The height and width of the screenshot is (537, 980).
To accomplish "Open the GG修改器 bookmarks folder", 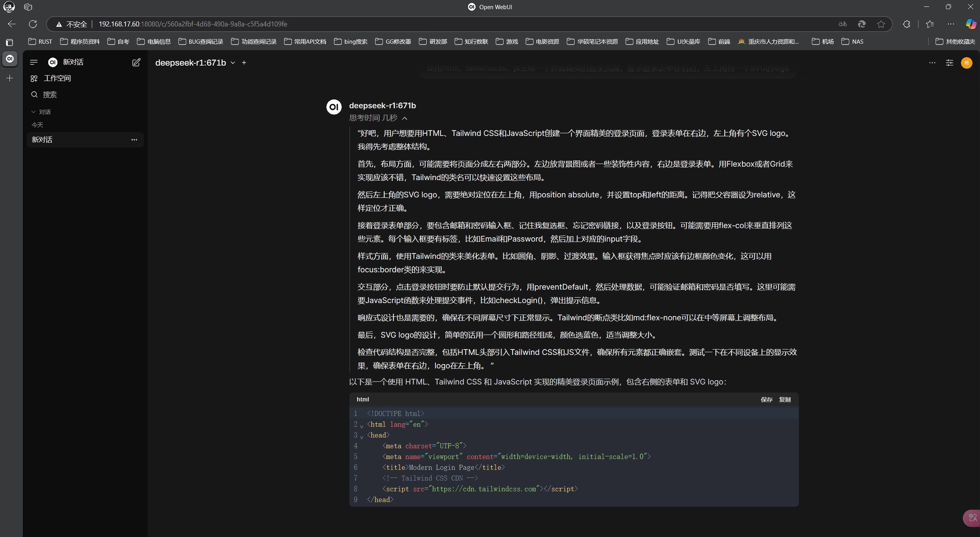I will pos(393,41).
